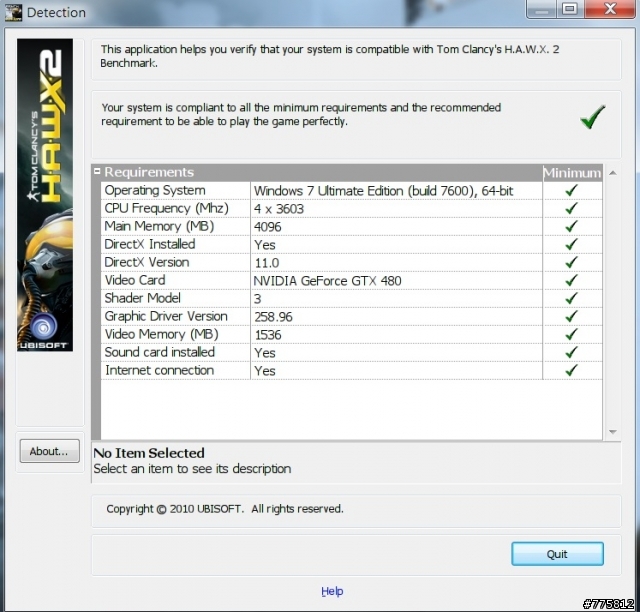640x612 pixels.
Task: Select the Graphic Driver Version row
Action: click(x=351, y=316)
